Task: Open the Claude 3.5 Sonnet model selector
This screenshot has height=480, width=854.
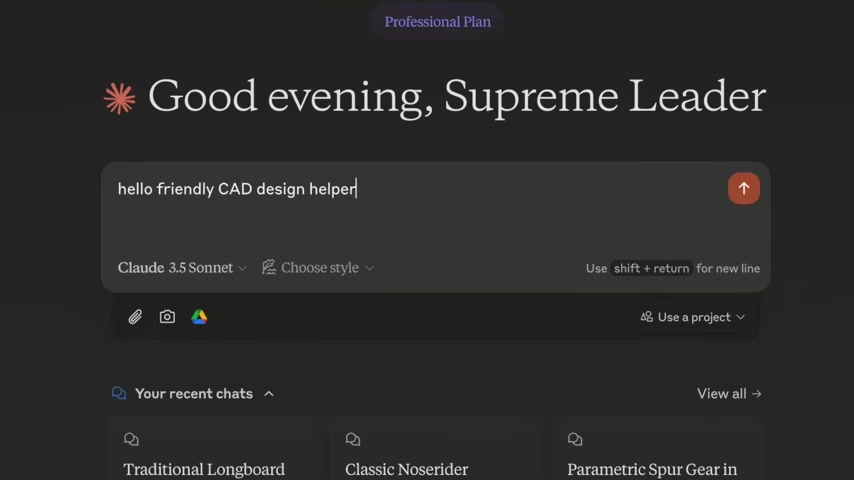Action: pyautogui.click(x=182, y=268)
